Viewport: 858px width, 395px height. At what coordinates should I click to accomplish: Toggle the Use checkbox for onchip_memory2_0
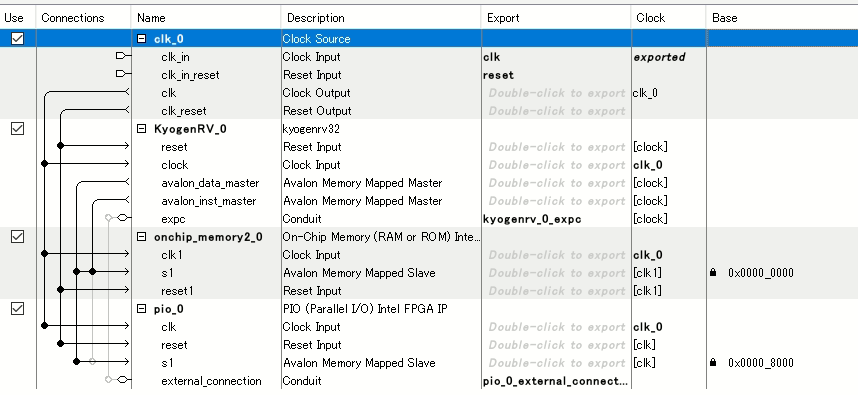pyautogui.click(x=18, y=237)
